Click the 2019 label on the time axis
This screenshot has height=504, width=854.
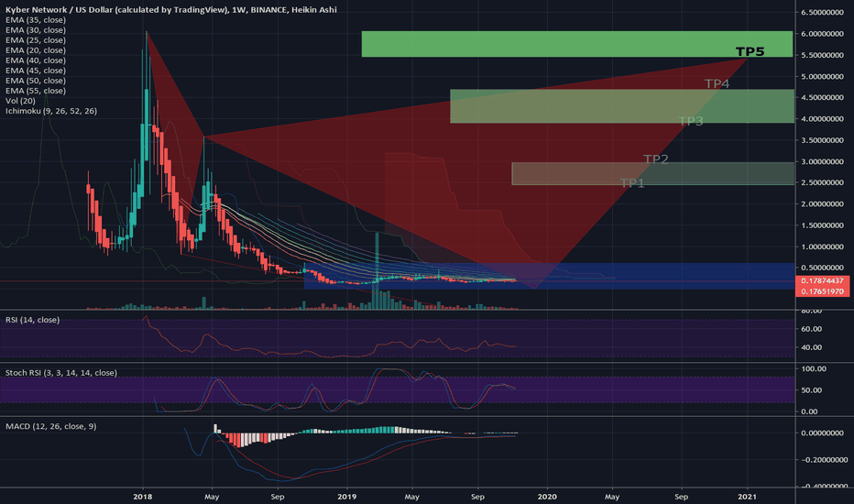point(347,497)
